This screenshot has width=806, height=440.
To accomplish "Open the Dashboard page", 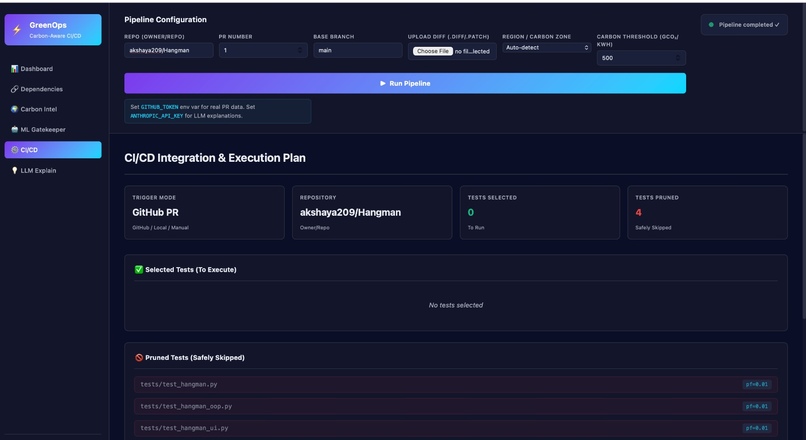I will [x=53, y=68].
